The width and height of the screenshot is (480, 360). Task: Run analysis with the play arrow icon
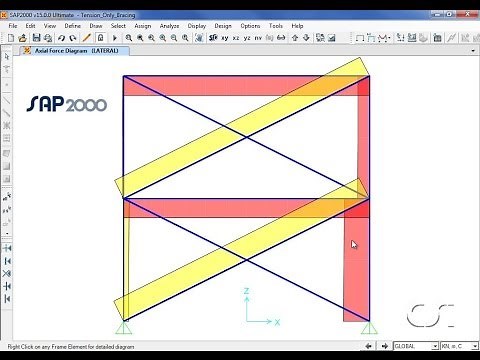point(115,38)
